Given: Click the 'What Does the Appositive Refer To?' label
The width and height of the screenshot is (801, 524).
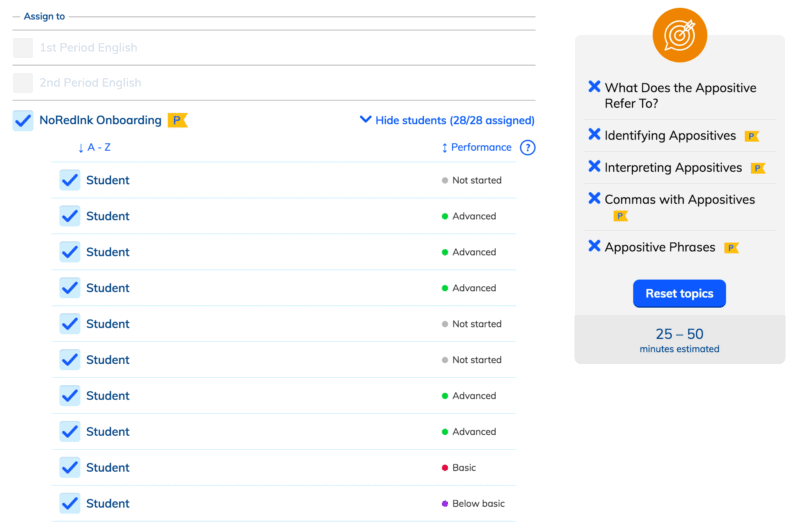Looking at the screenshot, I should pos(680,96).
